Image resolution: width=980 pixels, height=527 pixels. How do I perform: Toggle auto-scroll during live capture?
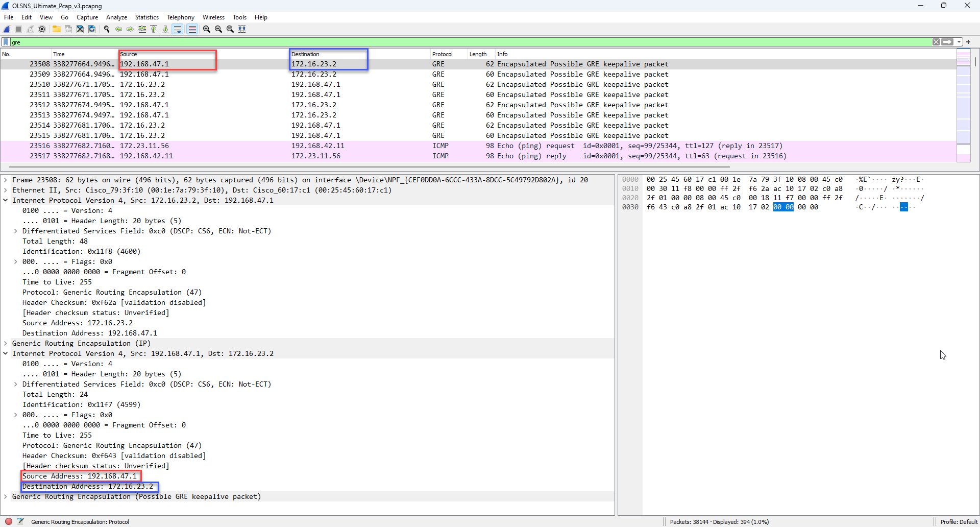click(178, 29)
